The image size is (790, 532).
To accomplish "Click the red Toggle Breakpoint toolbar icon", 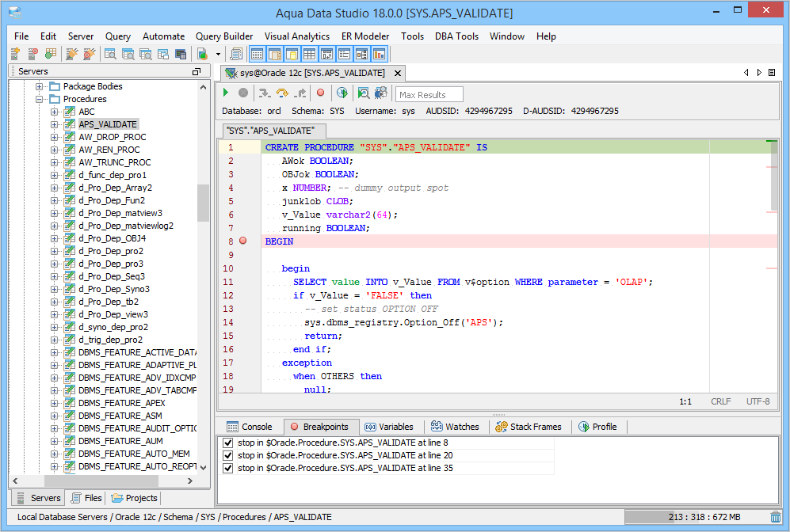I will click(321, 93).
